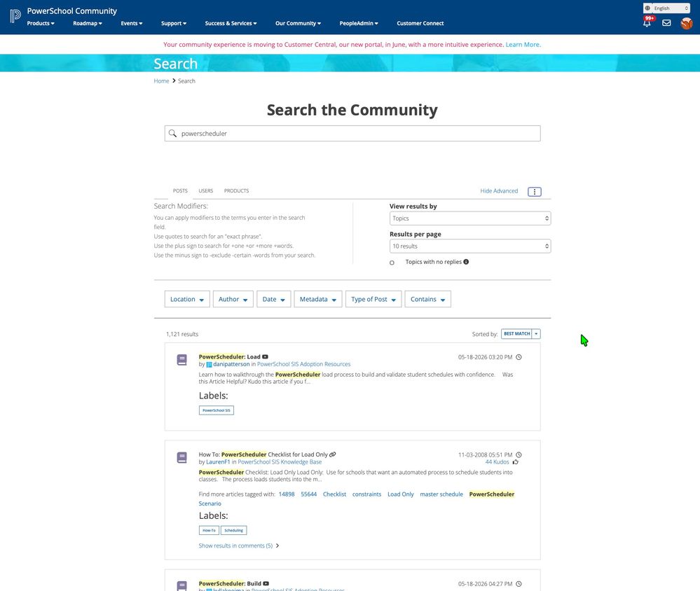The width and height of the screenshot is (700, 591).
Task: Click the constraints tag link
Action: pos(366,494)
